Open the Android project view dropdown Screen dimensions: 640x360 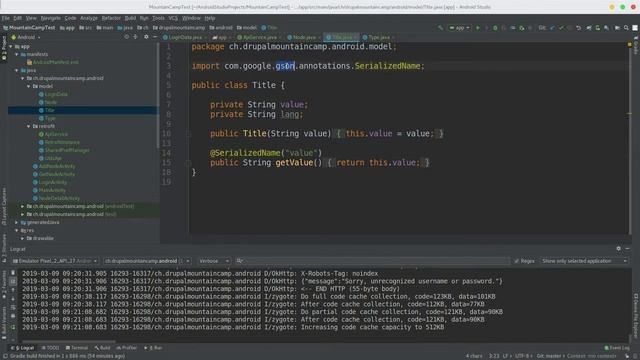click(26, 37)
